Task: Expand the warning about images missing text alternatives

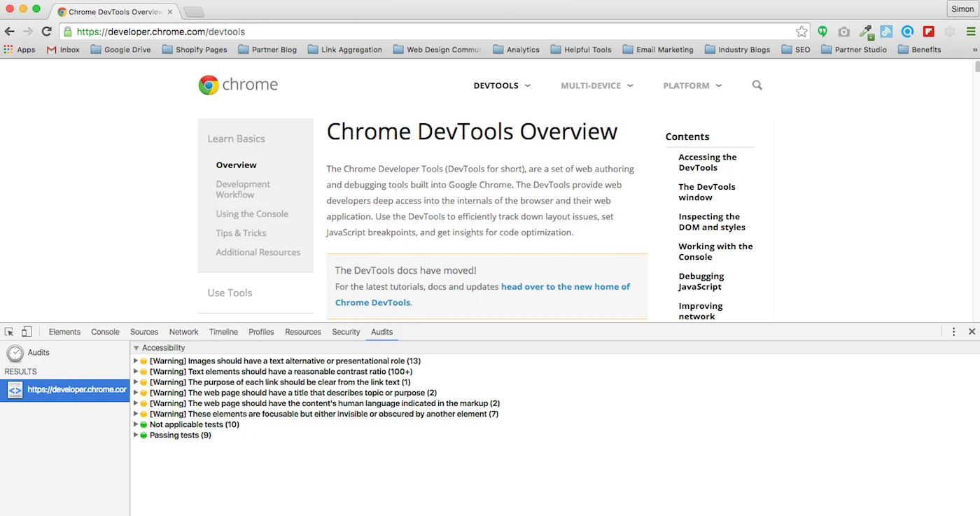Action: 135,361
